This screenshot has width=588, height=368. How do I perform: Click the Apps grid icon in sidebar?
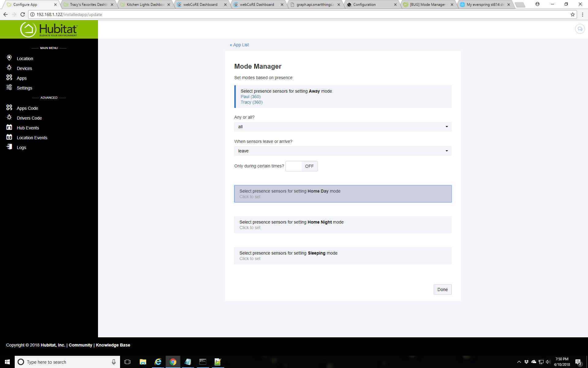pos(9,78)
